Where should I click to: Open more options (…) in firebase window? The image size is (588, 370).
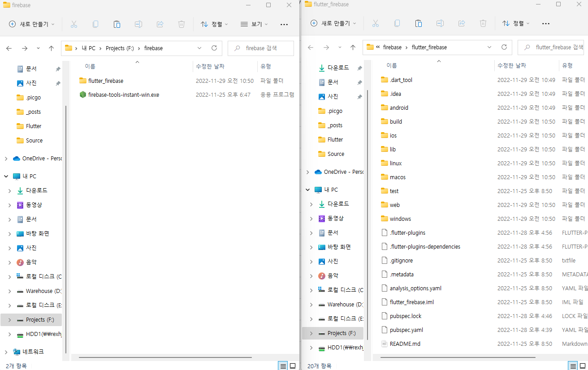click(x=284, y=24)
